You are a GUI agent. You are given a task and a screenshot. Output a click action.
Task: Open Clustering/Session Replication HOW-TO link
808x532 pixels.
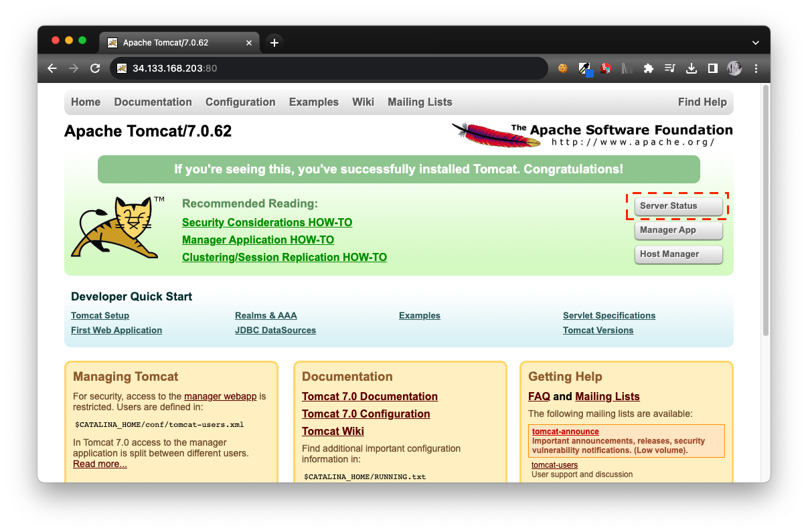coord(285,258)
